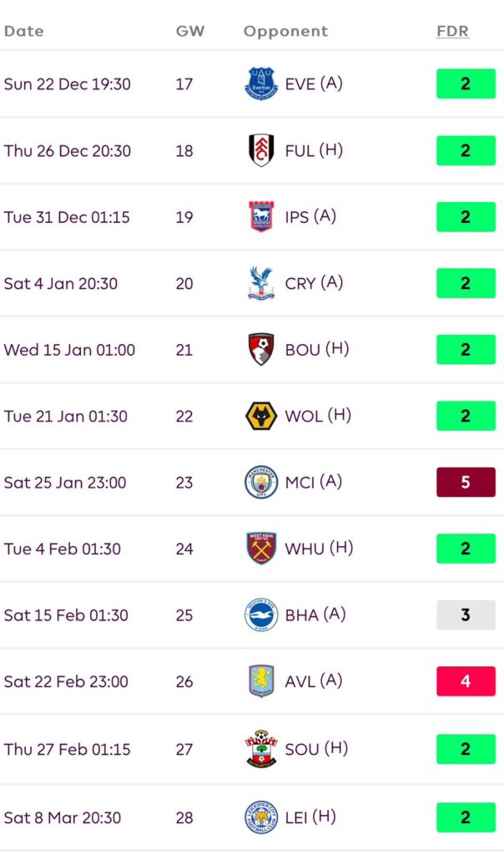
Task: Click the MCI (A) opponent text
Action: (314, 483)
